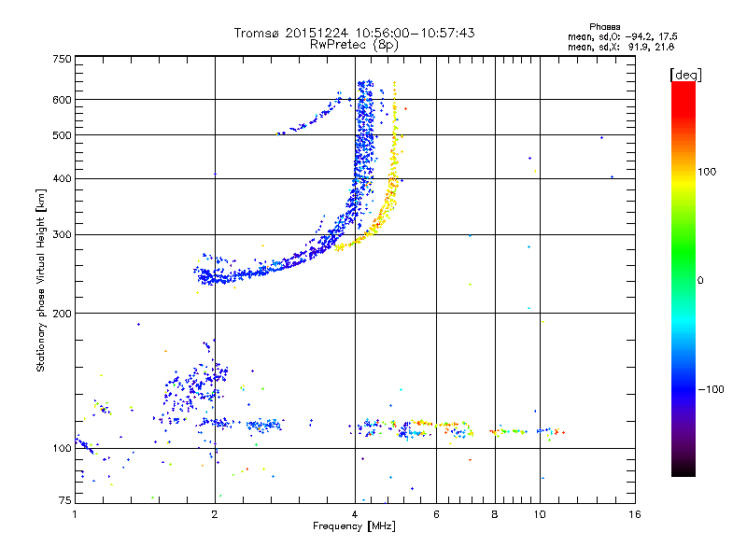This screenshot has height=560, width=747.
Task: Click the y-axis label '200'
Action: tap(62, 314)
